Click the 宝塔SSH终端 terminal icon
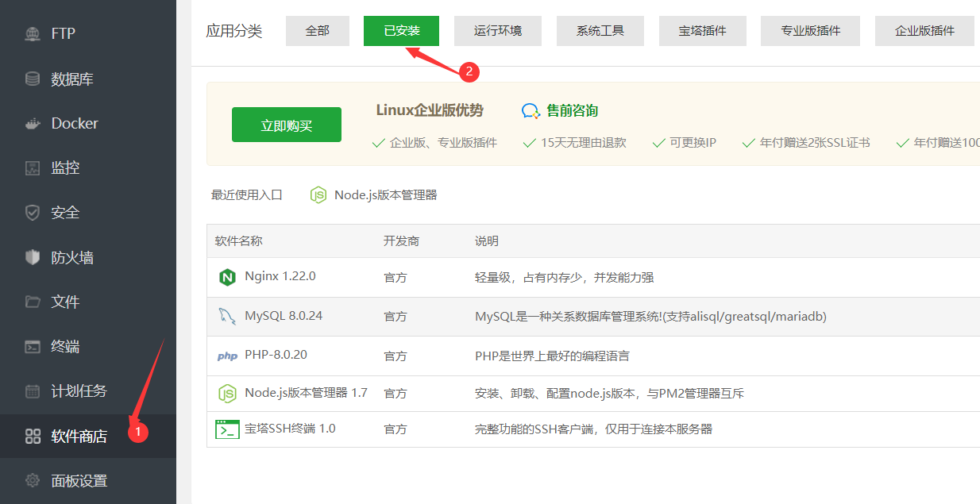 pos(227,429)
